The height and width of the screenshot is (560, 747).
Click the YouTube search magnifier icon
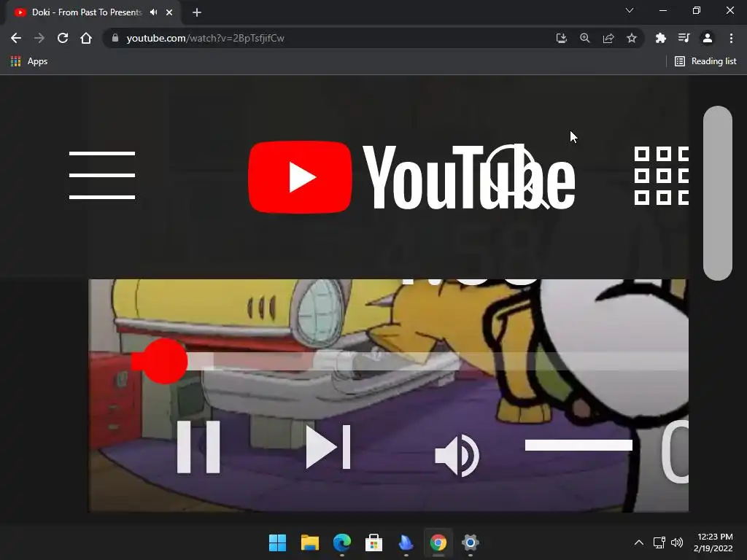pyautogui.click(x=518, y=176)
